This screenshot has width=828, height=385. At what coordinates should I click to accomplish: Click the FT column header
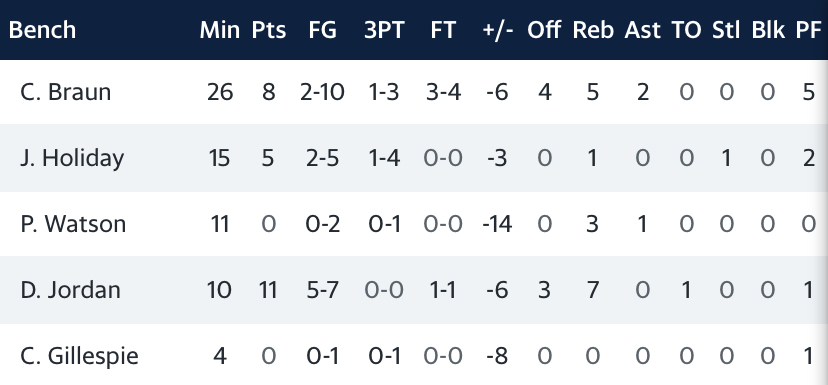(x=443, y=30)
